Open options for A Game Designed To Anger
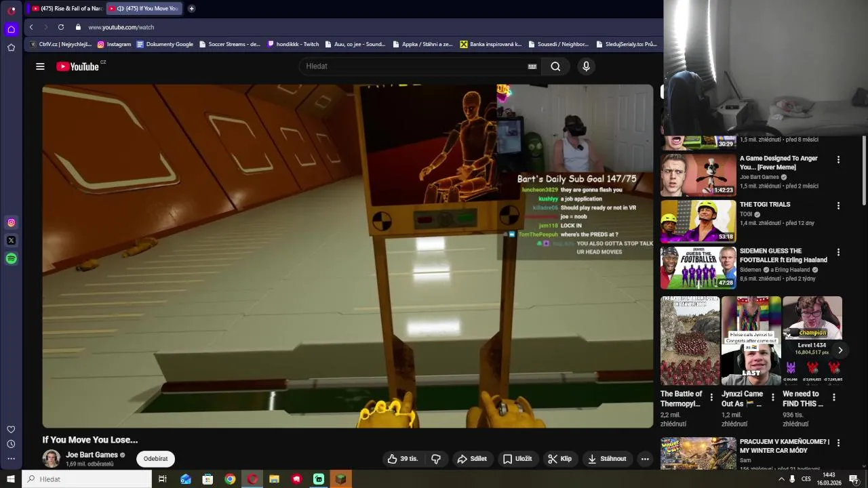Screen dimensions: 868x488 838,160
